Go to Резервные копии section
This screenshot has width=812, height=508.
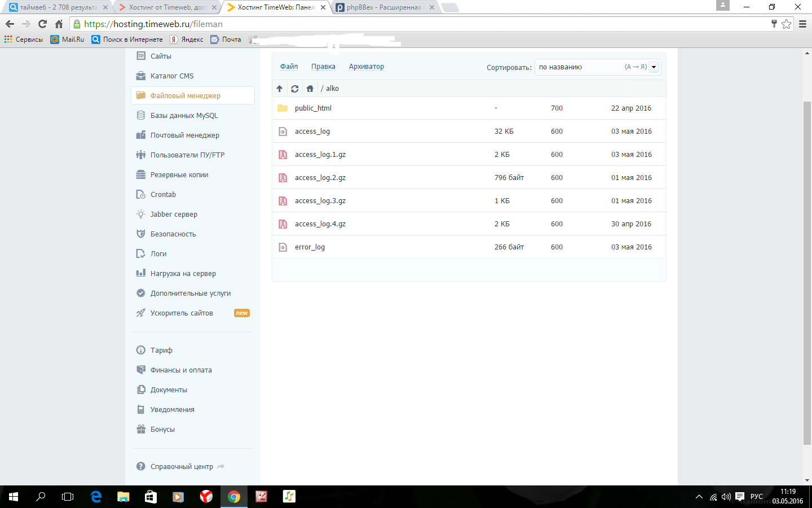pos(179,175)
